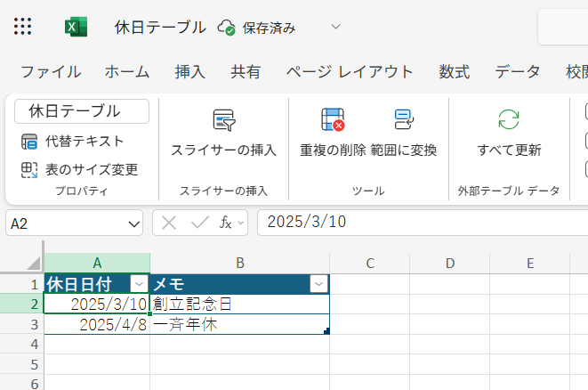Click the 表のサイズ変更 label

tap(92, 170)
